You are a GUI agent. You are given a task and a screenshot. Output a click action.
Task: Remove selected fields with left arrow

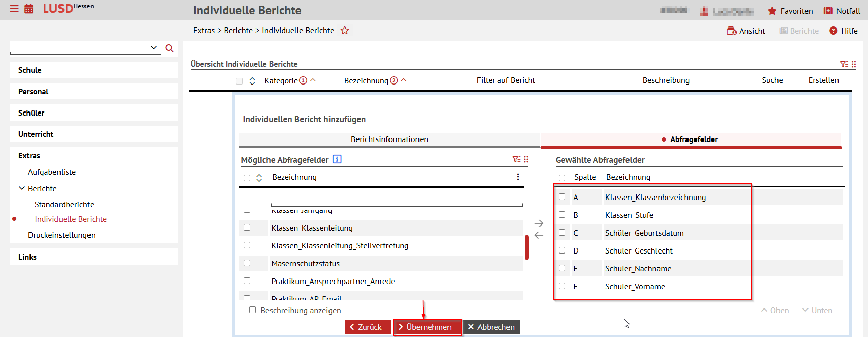pos(539,235)
